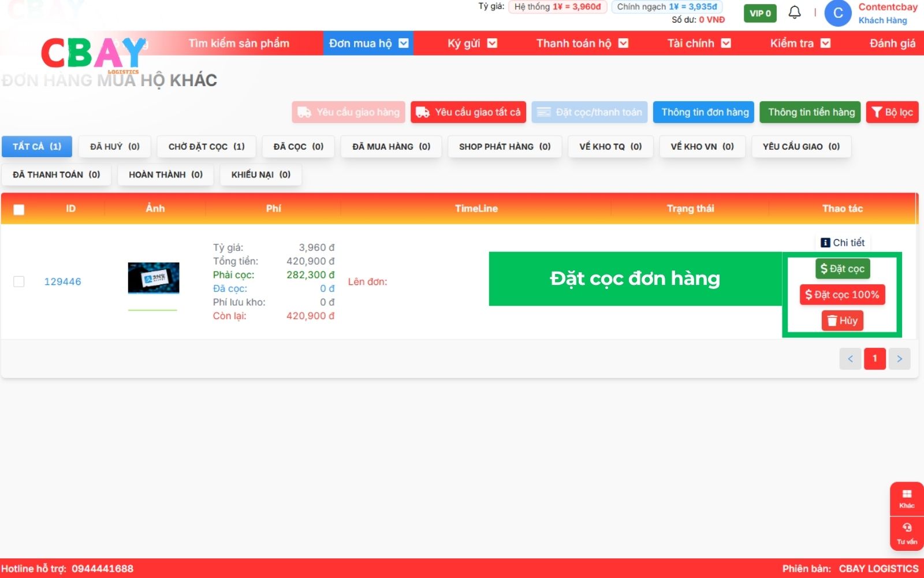
Task: Go to the next page arrow
Action: click(900, 359)
